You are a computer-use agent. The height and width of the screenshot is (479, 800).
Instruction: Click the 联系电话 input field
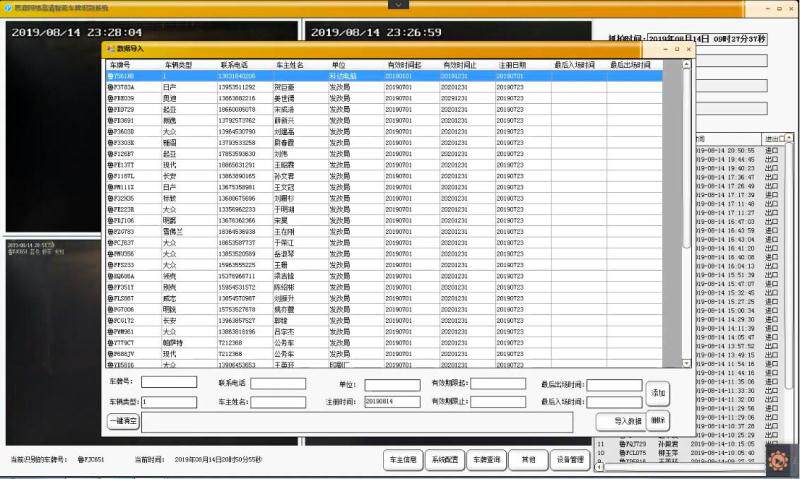point(278,384)
